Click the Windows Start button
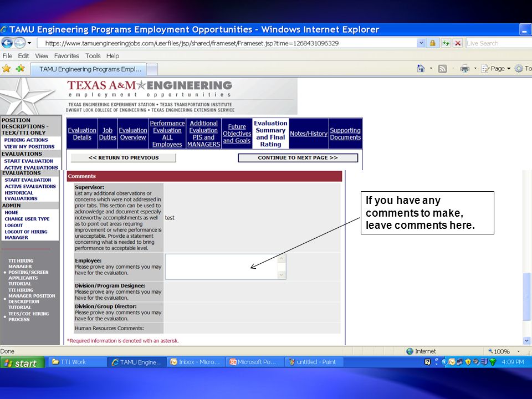532x399 pixels. 22,362
